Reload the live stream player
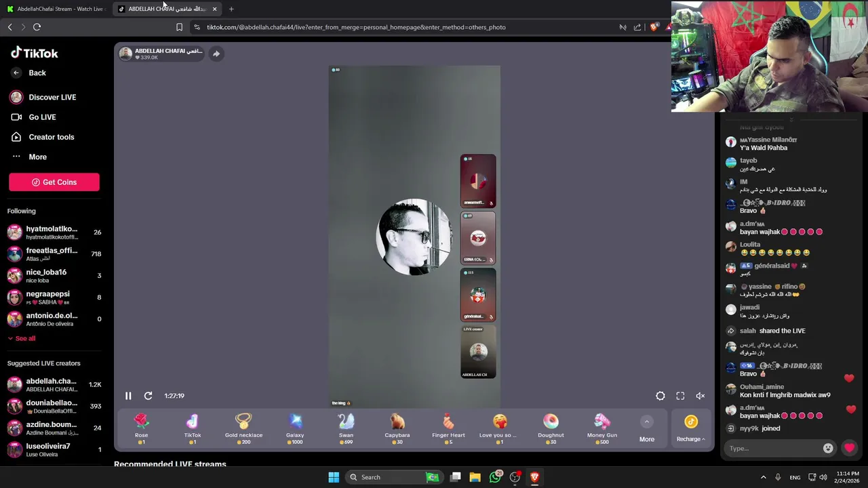 coord(148,396)
